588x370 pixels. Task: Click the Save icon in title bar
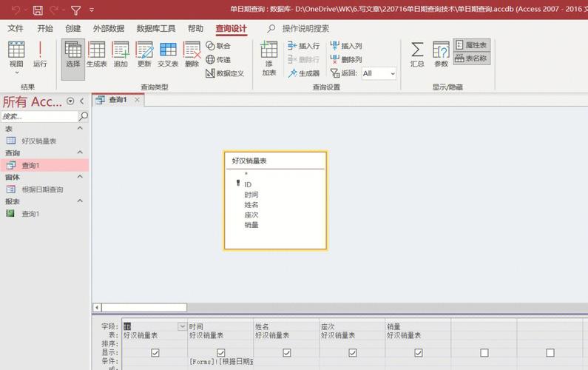pos(38,10)
